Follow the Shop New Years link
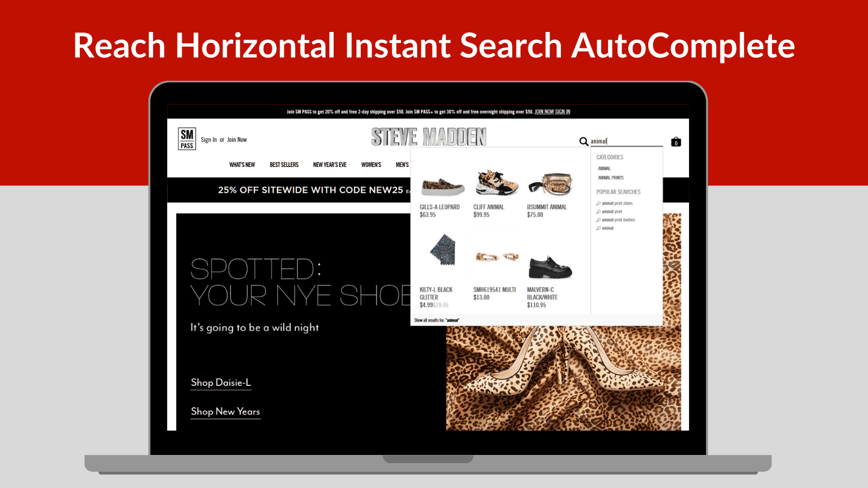The height and width of the screenshot is (488, 868). click(225, 412)
